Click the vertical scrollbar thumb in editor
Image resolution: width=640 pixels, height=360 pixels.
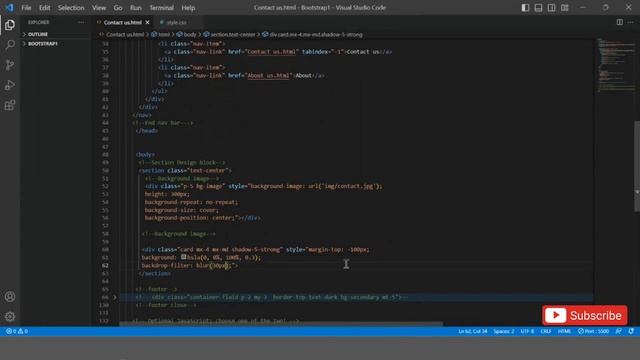pyautogui.click(x=637, y=166)
